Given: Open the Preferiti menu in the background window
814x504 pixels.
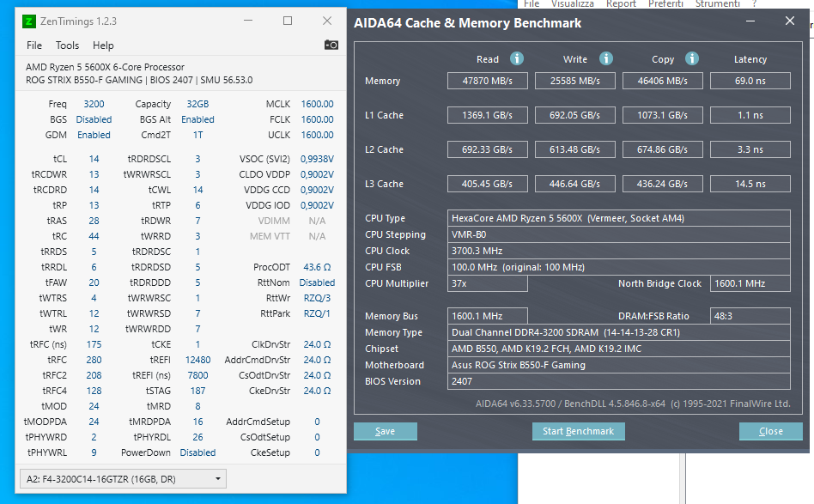Looking at the screenshot, I should (x=665, y=3).
